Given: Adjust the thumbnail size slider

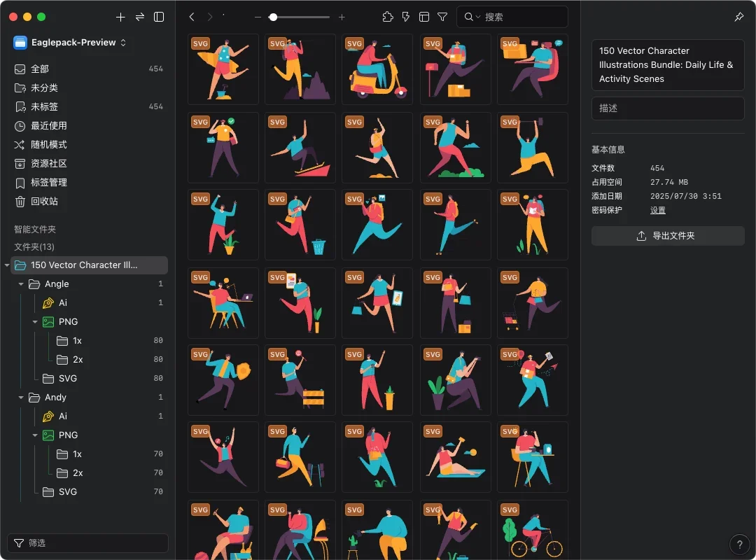Looking at the screenshot, I should click(x=273, y=17).
